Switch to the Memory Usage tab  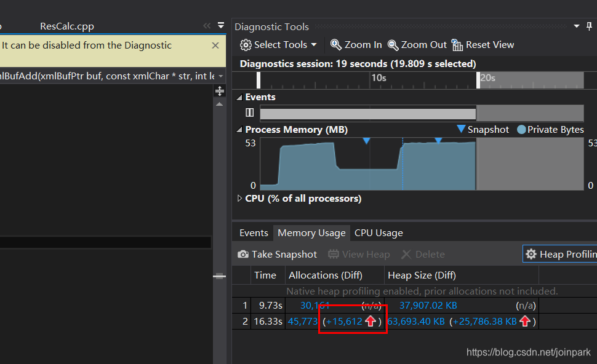pyautogui.click(x=311, y=233)
